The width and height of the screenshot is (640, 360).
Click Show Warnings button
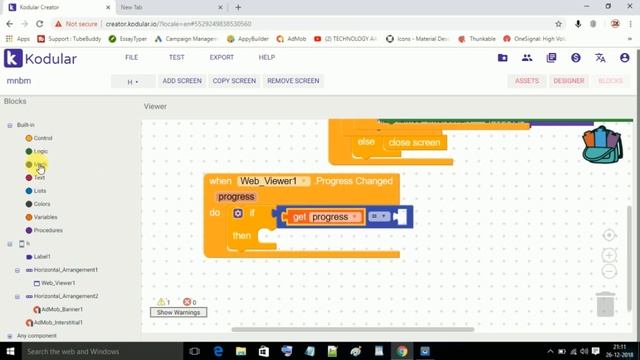tap(178, 312)
